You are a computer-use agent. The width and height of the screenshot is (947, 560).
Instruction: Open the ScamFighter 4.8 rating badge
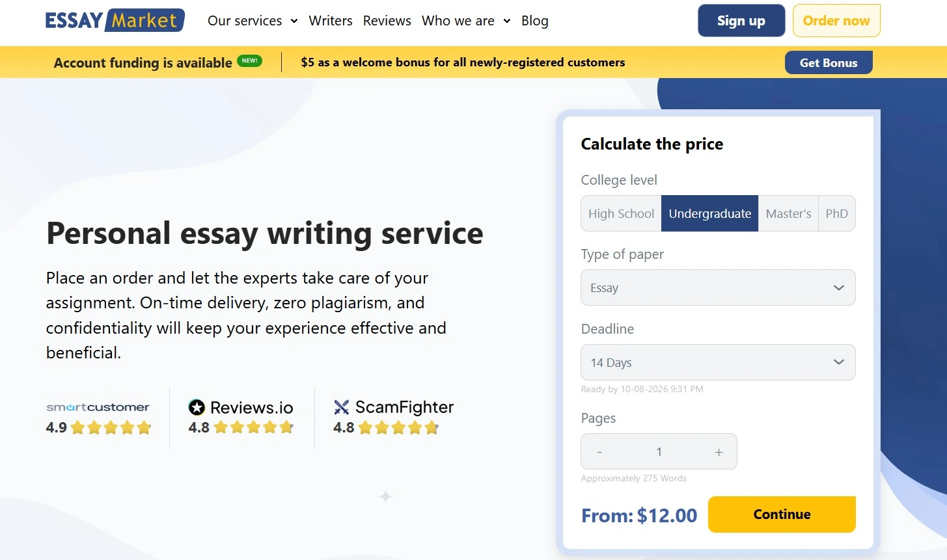[393, 418]
